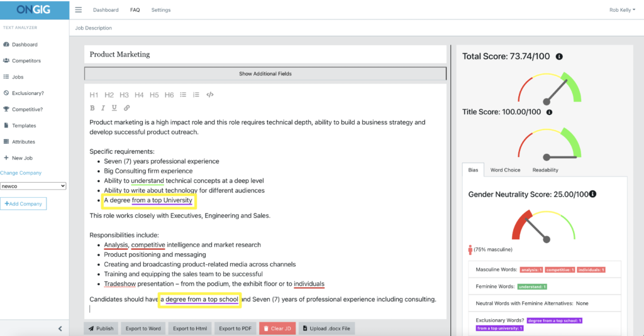
Task: Switch to the Word Choice tab
Action: pos(505,170)
